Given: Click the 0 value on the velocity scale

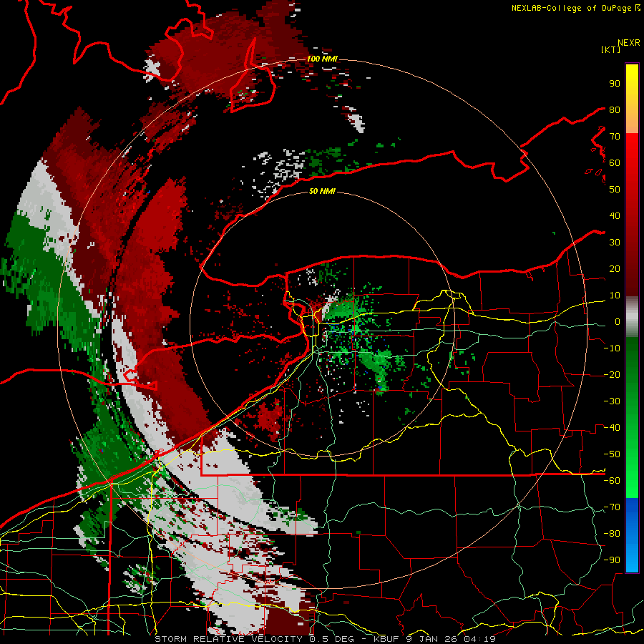Looking at the screenshot, I should [x=618, y=321].
